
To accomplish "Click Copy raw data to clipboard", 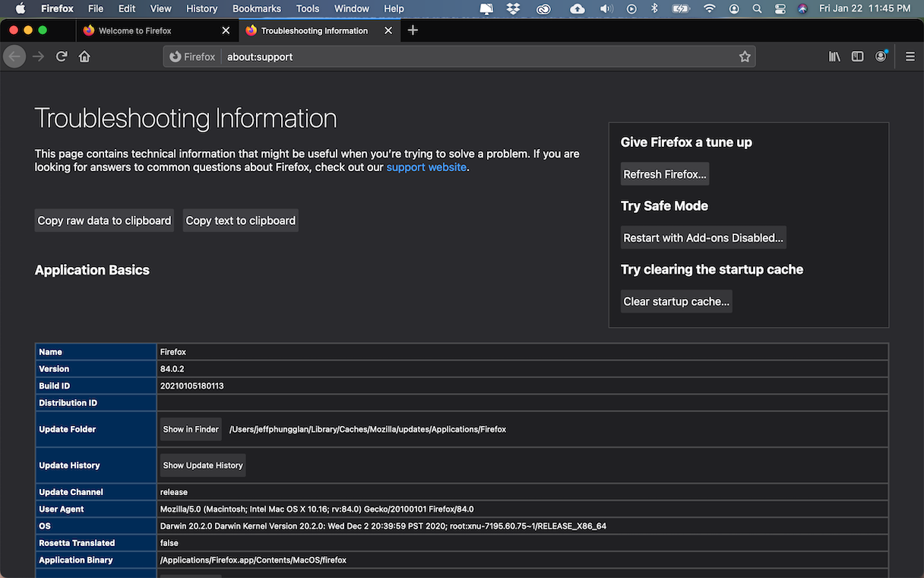I will pyautogui.click(x=104, y=221).
